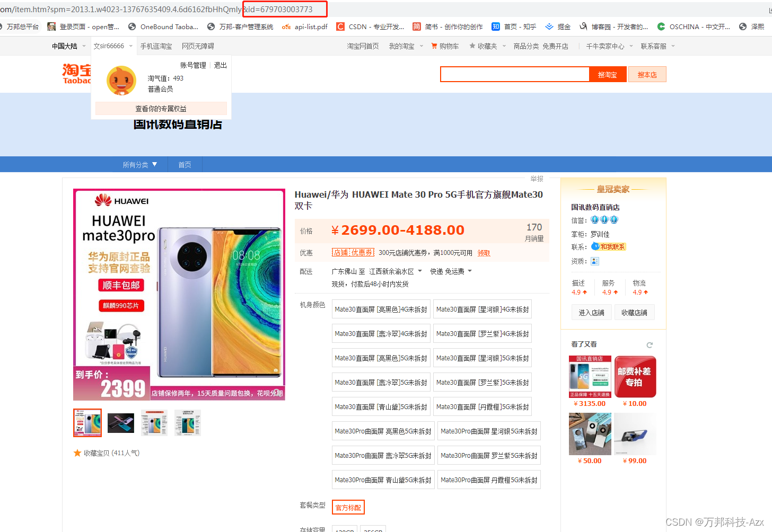Open the 博客园 bookmark
The width and height of the screenshot is (772, 532).
coord(613,26)
